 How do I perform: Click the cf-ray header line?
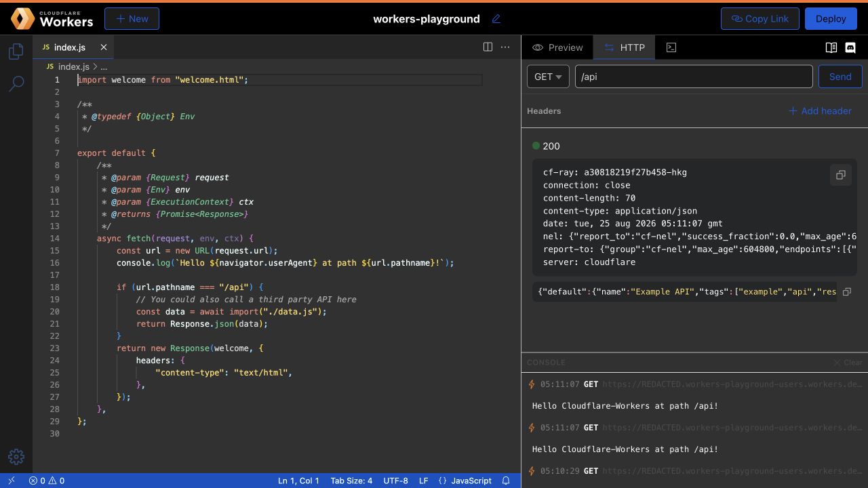[615, 172]
